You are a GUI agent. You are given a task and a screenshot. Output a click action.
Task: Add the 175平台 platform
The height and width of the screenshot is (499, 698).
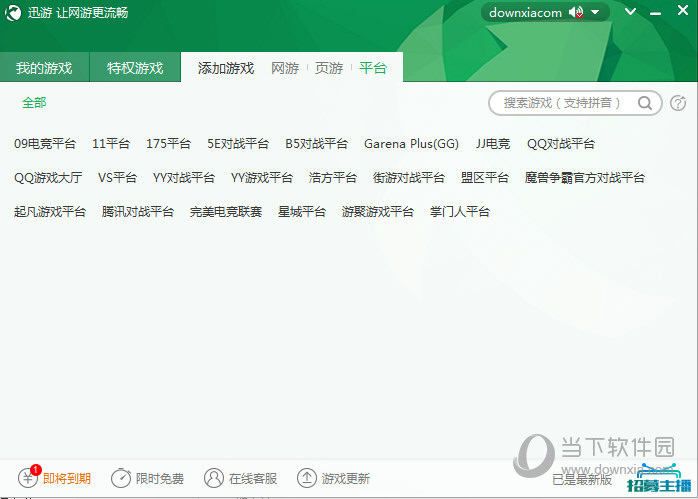pyautogui.click(x=168, y=144)
